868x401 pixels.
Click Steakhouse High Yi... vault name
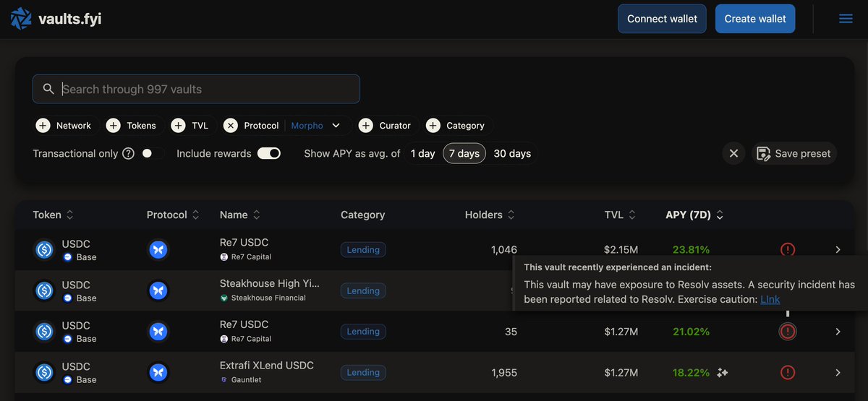pos(269,283)
